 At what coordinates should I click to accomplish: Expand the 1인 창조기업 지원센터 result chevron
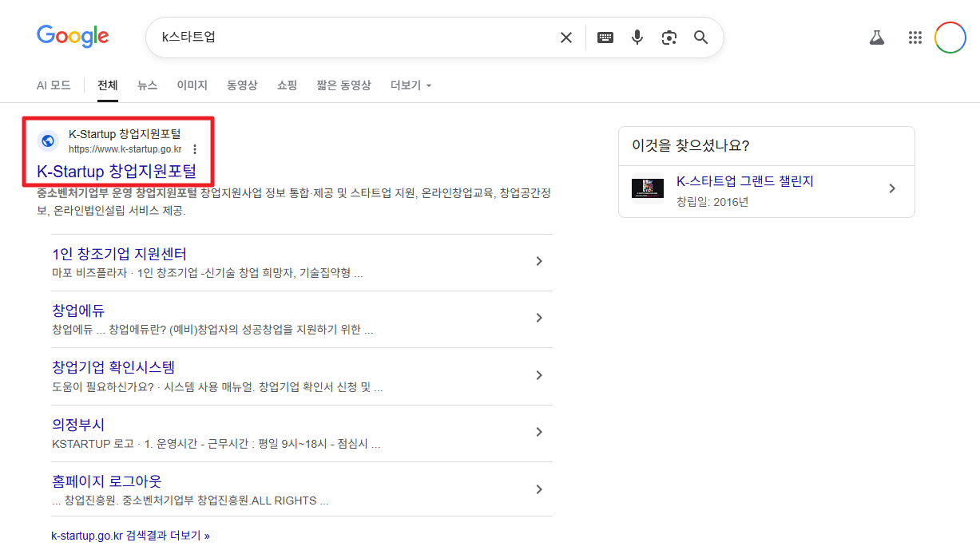[539, 261]
